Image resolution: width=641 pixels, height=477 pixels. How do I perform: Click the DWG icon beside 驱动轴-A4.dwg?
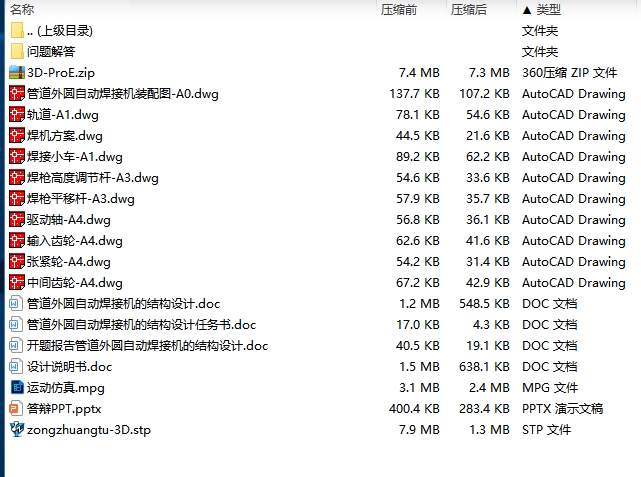point(17,219)
